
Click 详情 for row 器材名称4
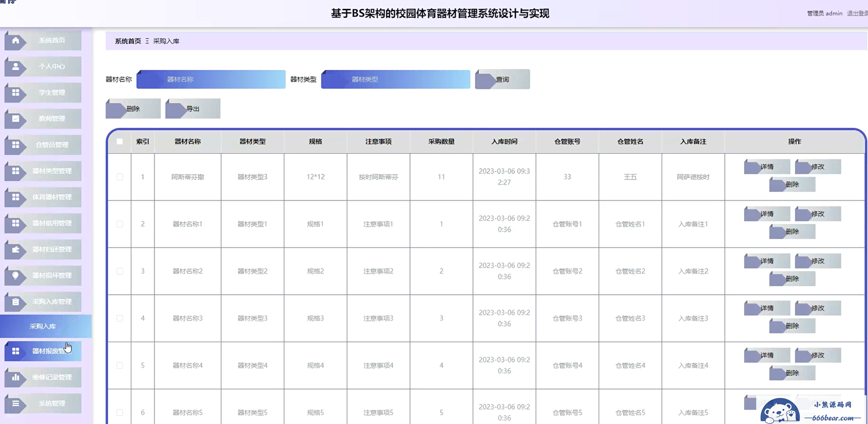pos(767,355)
